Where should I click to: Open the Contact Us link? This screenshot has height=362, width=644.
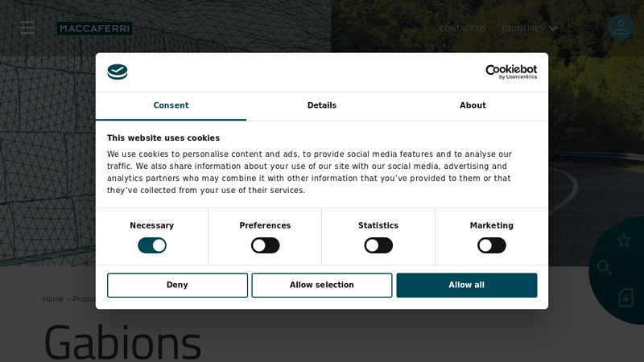[462, 28]
